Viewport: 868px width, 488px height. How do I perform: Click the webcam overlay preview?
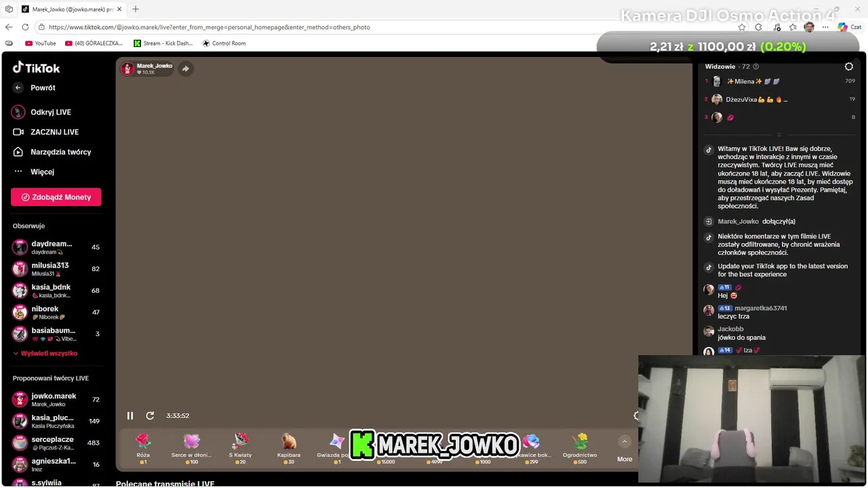[751, 419]
